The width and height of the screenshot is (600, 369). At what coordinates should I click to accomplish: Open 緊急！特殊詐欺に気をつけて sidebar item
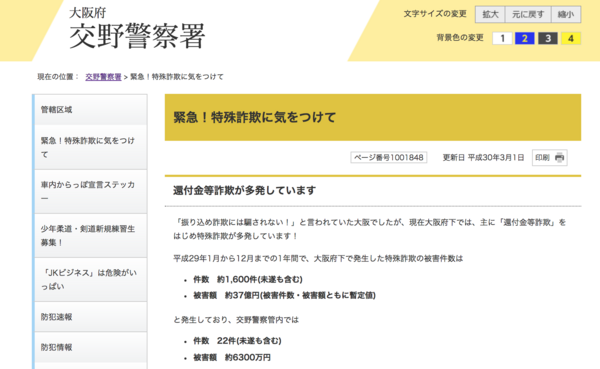(91, 147)
